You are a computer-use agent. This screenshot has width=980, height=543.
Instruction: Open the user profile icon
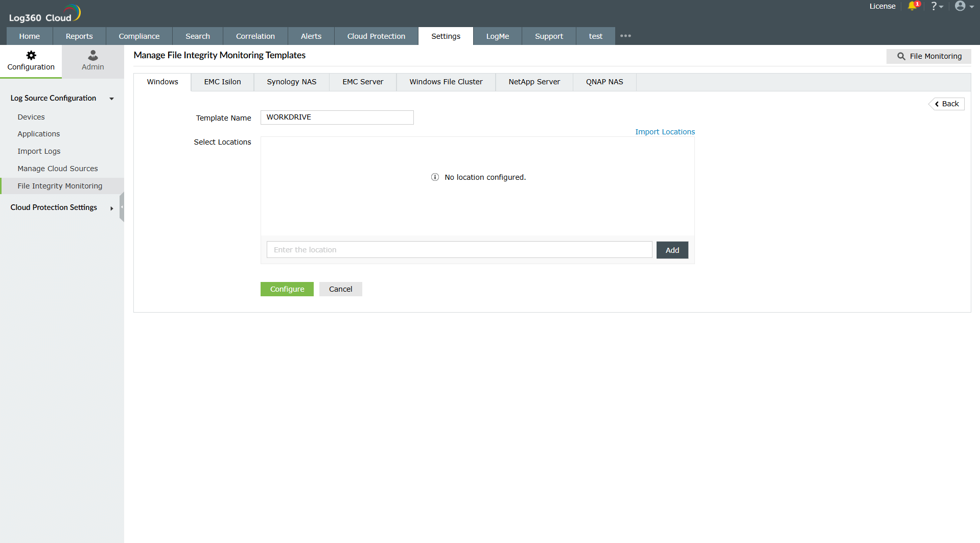click(962, 6)
